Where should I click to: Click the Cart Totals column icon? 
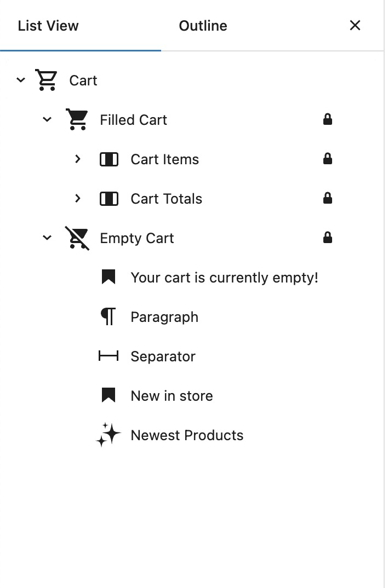pyautogui.click(x=109, y=199)
